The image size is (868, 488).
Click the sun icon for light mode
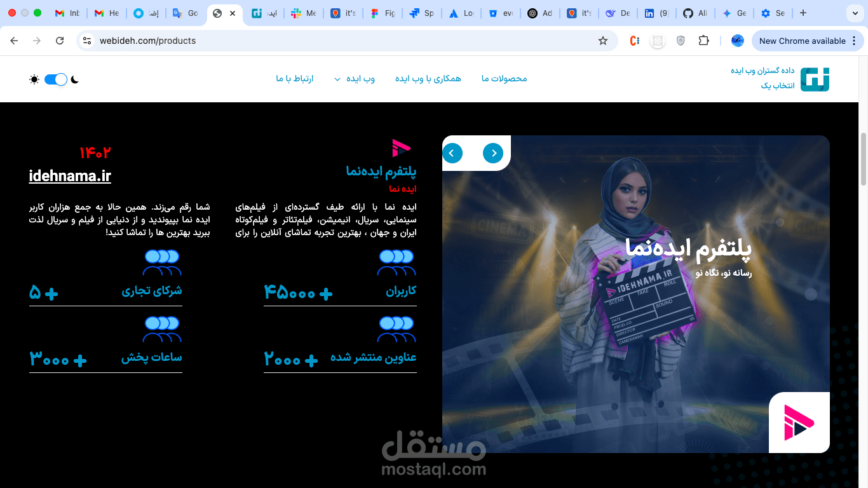pyautogui.click(x=34, y=79)
